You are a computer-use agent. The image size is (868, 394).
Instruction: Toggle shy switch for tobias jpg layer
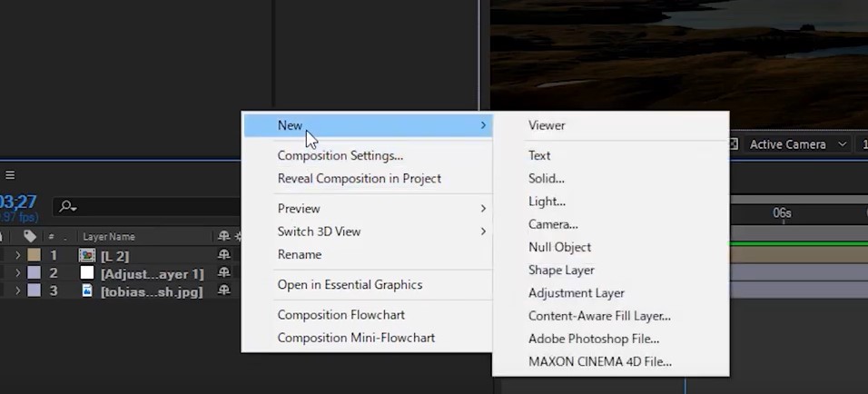(x=223, y=291)
